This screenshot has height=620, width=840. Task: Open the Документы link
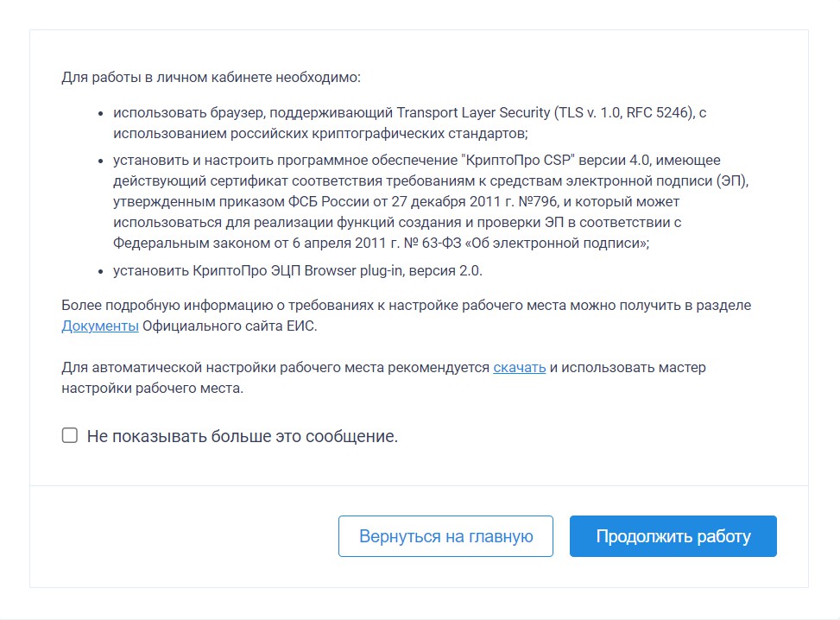tap(100, 326)
